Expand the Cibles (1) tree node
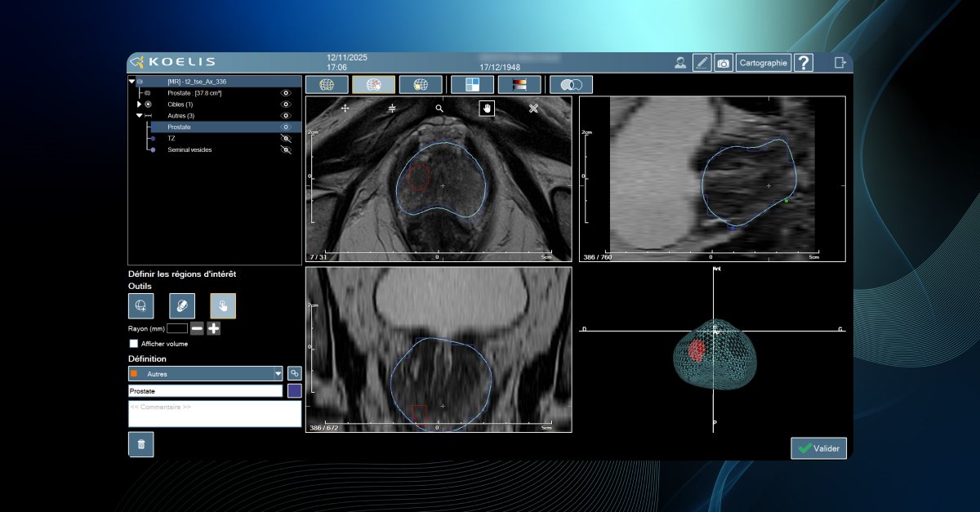This screenshot has height=512, width=980. [140, 105]
